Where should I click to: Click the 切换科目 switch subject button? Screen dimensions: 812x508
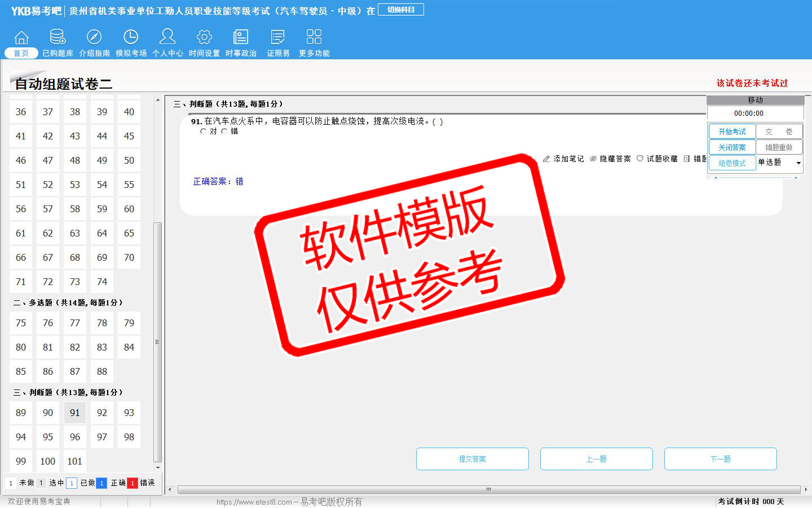(x=400, y=10)
